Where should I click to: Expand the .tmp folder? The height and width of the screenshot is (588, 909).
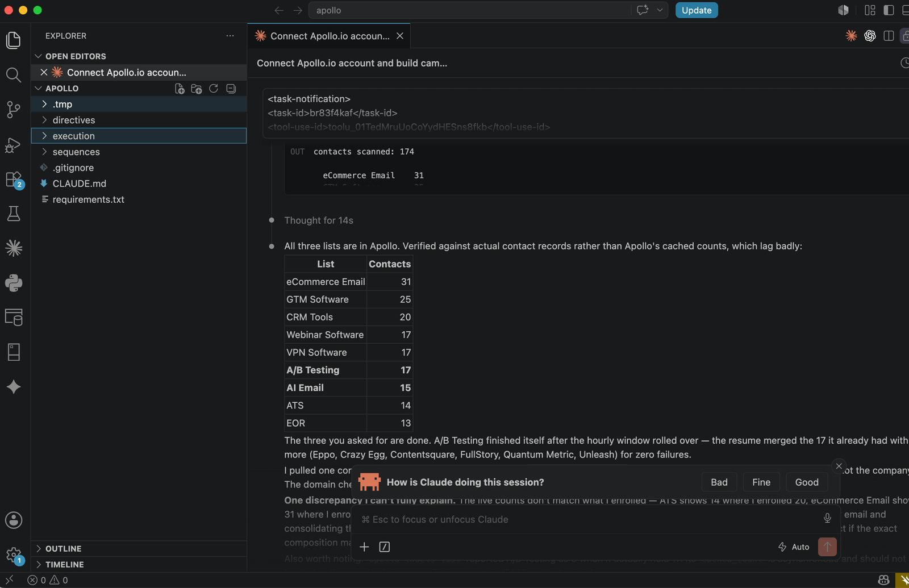tap(139, 104)
